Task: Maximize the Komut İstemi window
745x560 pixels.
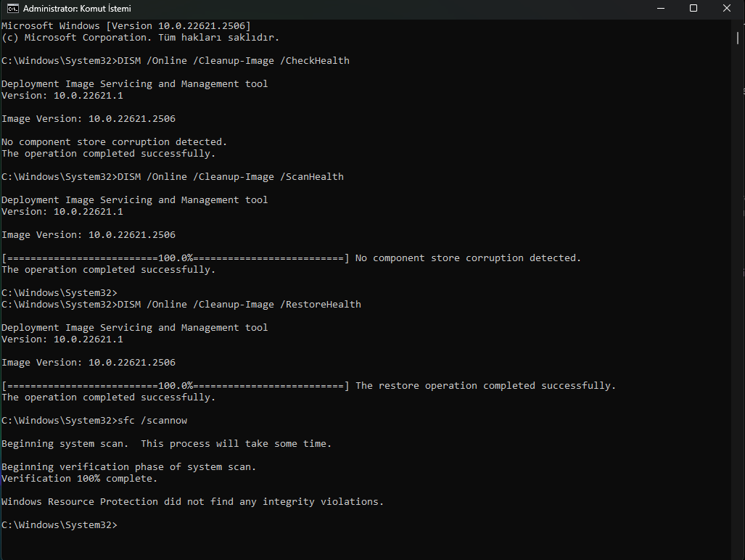Action: click(693, 9)
